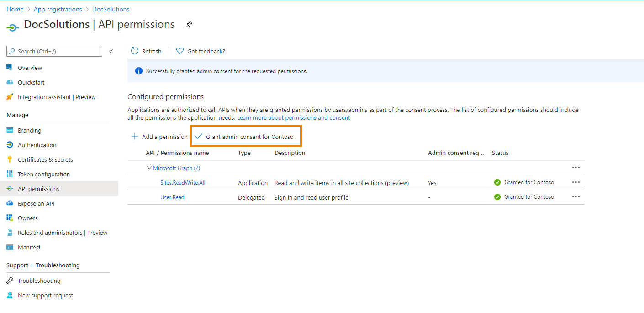Open Certificates & secrets via its key icon

pos(10,159)
